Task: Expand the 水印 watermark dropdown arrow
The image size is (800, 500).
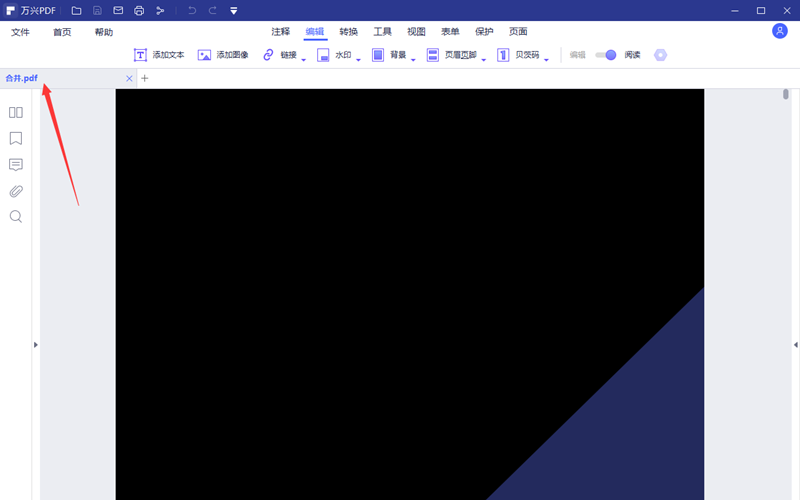Action: (358, 59)
